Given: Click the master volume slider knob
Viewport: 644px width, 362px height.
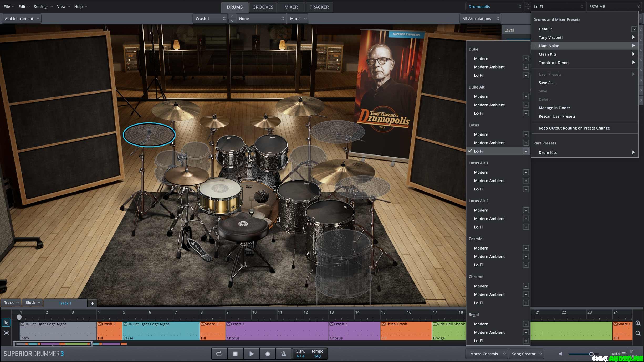Looking at the screenshot, I should pyautogui.click(x=591, y=354).
